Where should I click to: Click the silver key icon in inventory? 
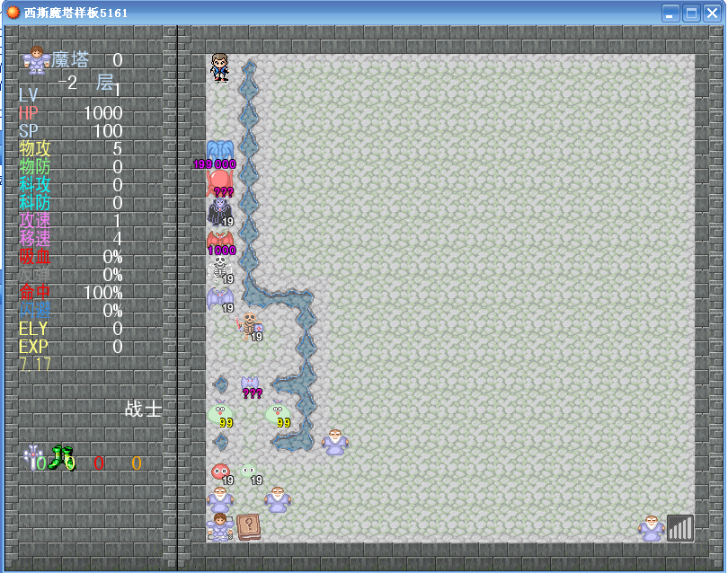tap(33, 457)
